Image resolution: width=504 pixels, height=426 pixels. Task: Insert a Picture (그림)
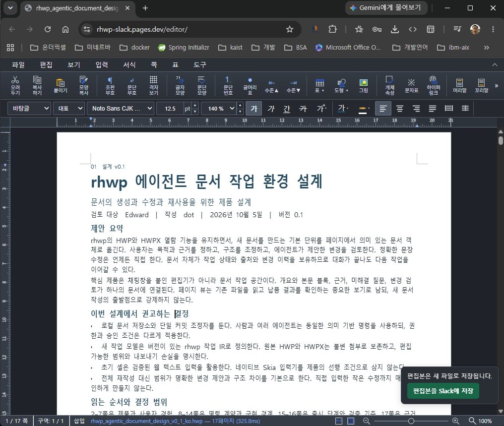(364, 85)
